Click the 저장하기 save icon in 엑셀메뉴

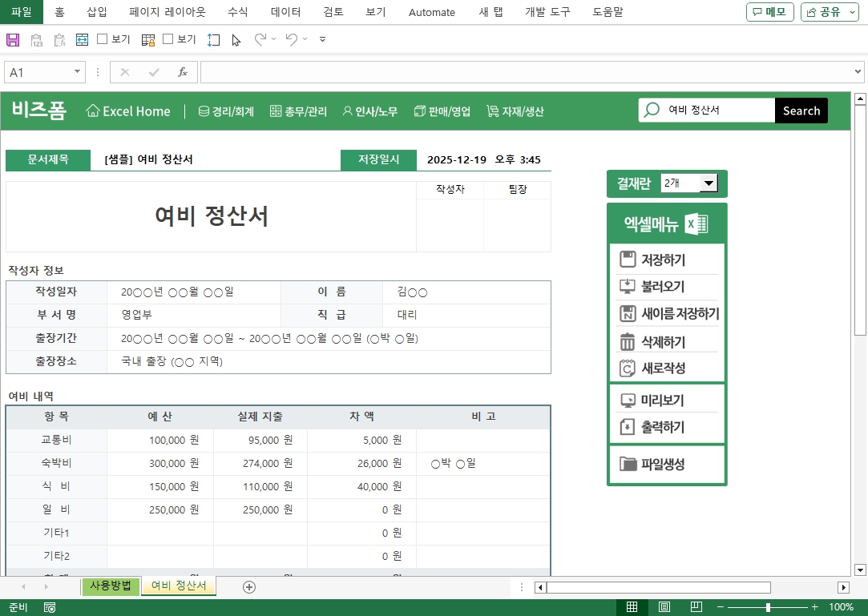tap(628, 260)
